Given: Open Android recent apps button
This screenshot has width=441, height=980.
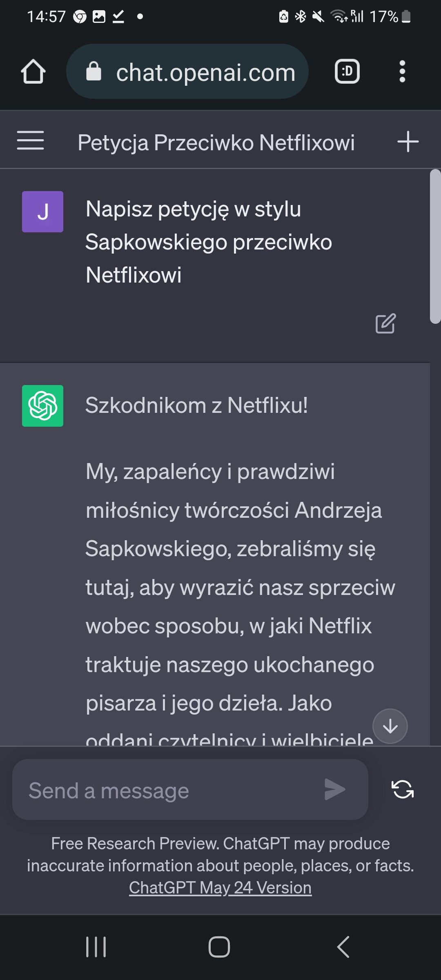Looking at the screenshot, I should 96,947.
